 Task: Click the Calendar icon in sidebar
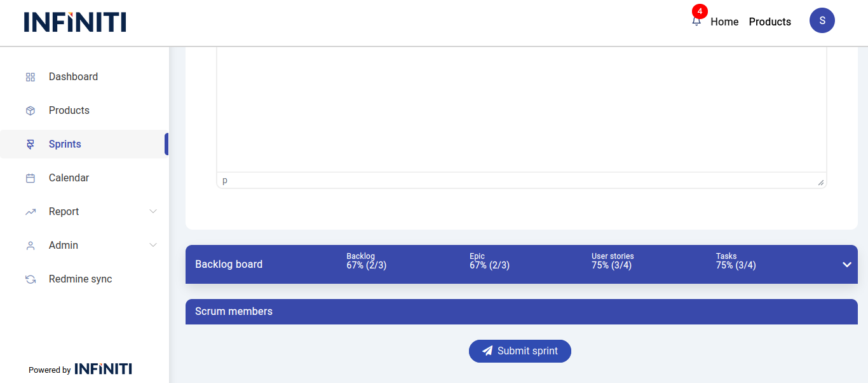(30, 178)
